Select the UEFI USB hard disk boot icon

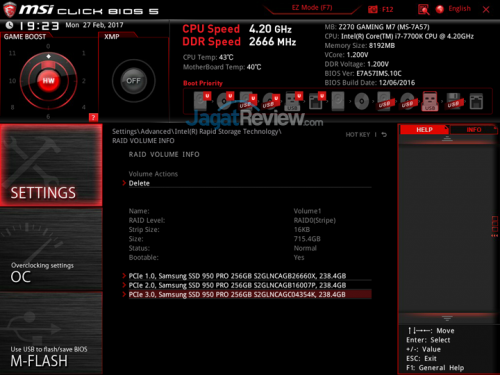coord(248,101)
